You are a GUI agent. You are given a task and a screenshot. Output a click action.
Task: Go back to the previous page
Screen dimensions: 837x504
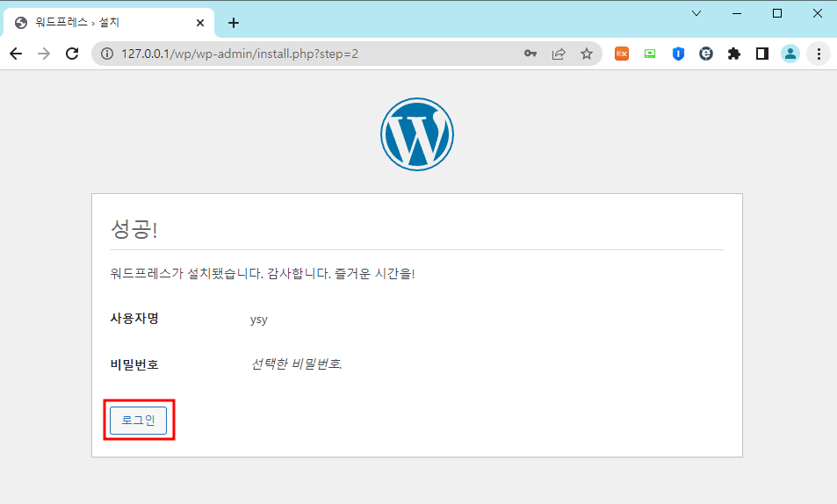click(16, 54)
